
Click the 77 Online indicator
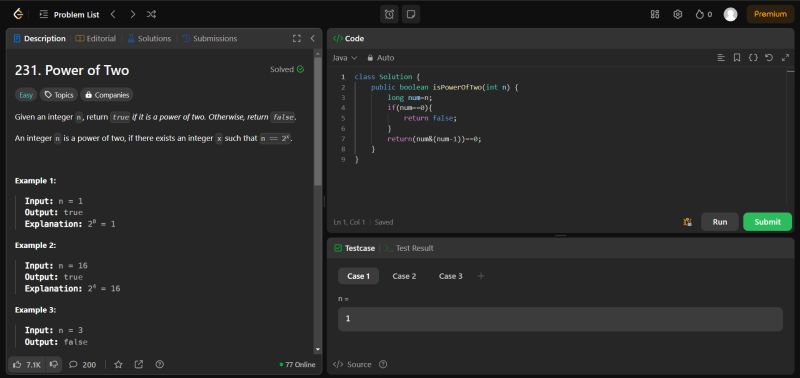297,365
